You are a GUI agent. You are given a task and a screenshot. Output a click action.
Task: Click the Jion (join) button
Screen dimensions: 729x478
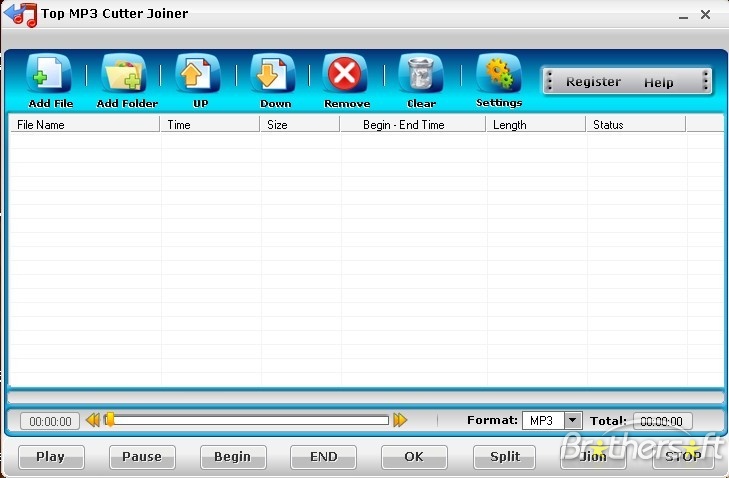coord(593,457)
